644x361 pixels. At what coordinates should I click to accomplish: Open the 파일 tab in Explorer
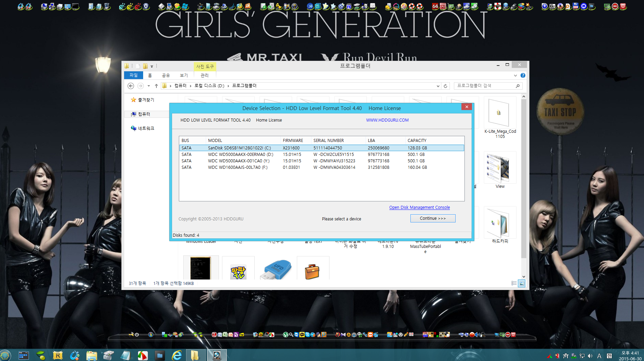pos(134,75)
